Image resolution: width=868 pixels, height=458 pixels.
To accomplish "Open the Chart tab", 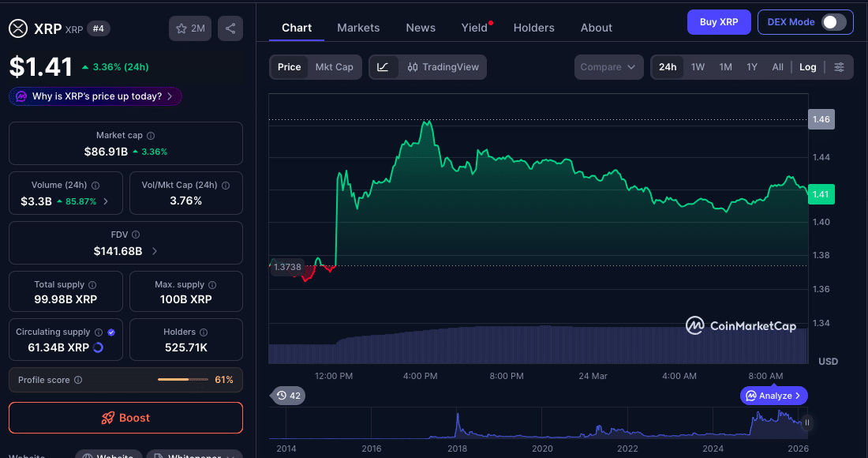I will click(297, 28).
